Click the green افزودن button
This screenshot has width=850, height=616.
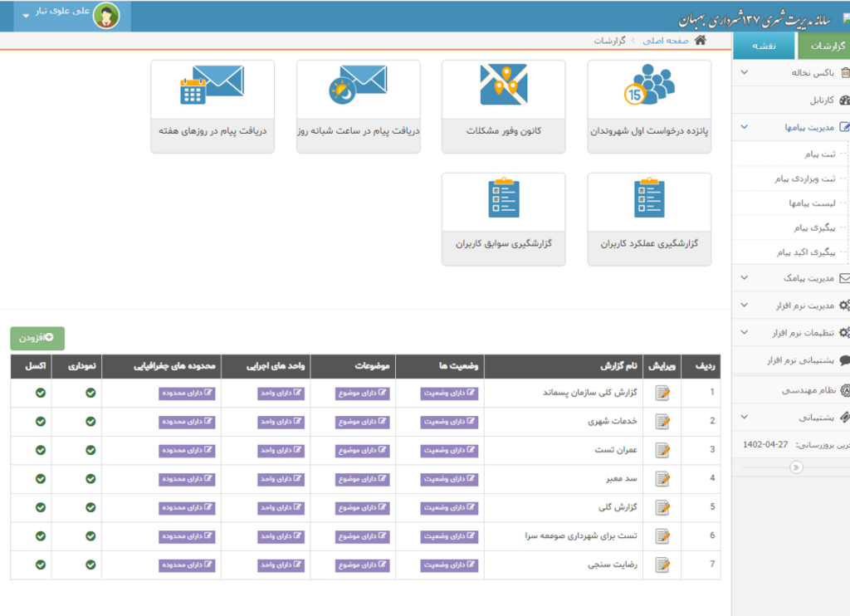tap(37, 337)
